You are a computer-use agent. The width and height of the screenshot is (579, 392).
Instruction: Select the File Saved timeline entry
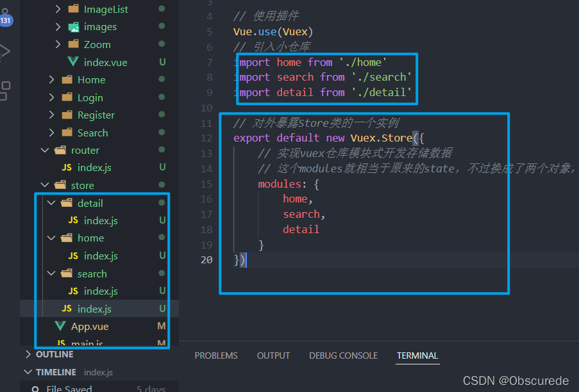pyautogui.click(x=99, y=388)
